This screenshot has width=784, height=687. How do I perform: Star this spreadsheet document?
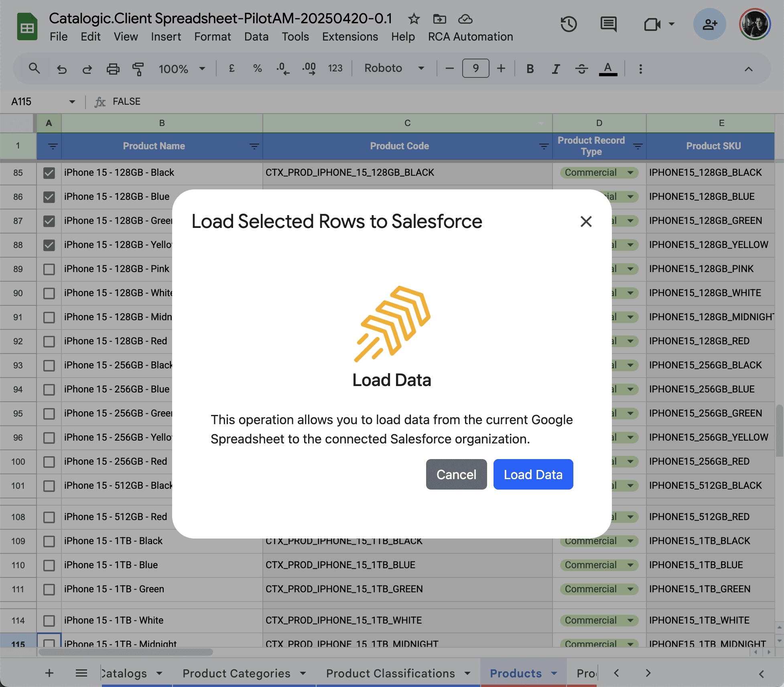(414, 19)
